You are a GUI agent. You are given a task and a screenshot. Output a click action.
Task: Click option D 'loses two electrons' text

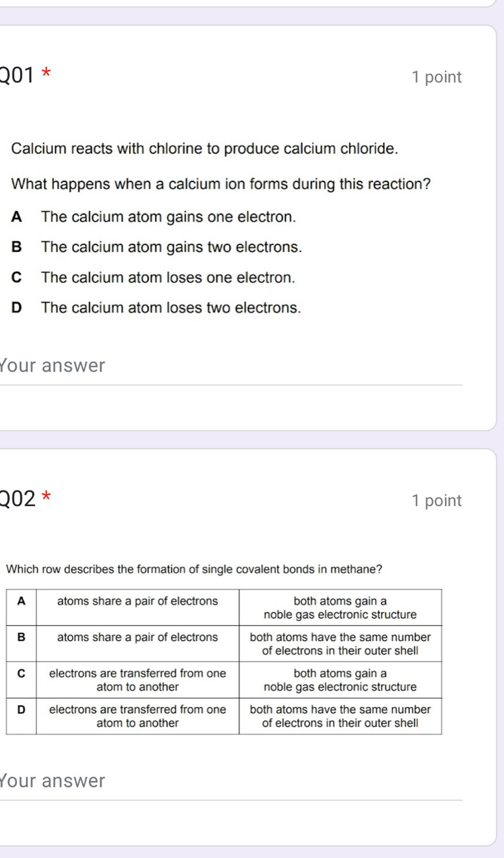(x=171, y=308)
